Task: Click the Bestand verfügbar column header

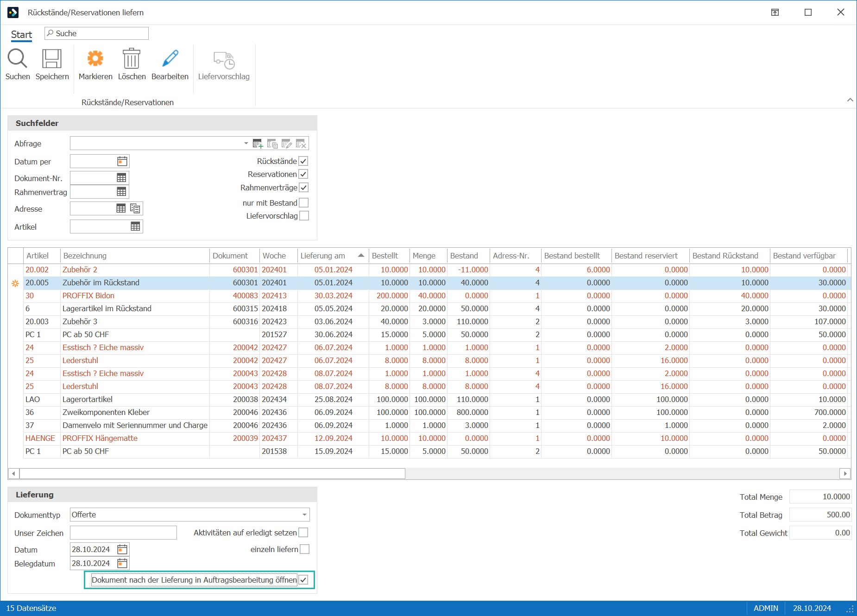Action: pyautogui.click(x=809, y=256)
